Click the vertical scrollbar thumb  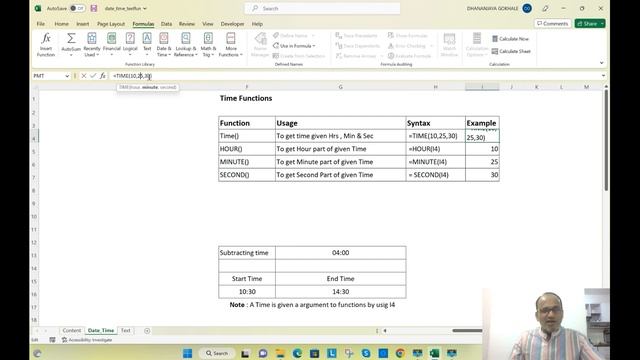click(x=606, y=140)
